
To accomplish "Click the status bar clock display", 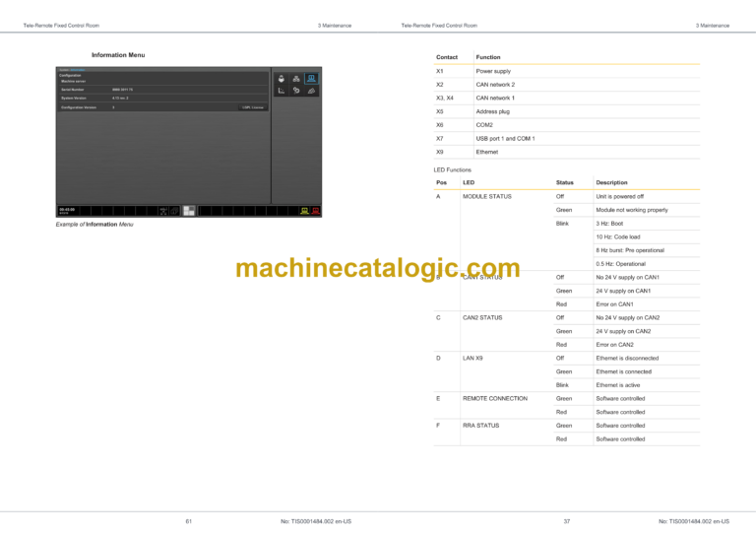I will click(67, 210).
